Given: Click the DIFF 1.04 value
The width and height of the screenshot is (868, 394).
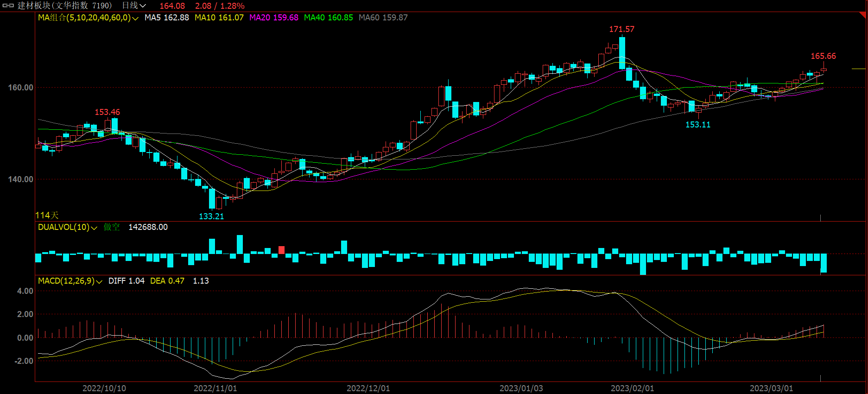Looking at the screenshot, I should (127, 281).
